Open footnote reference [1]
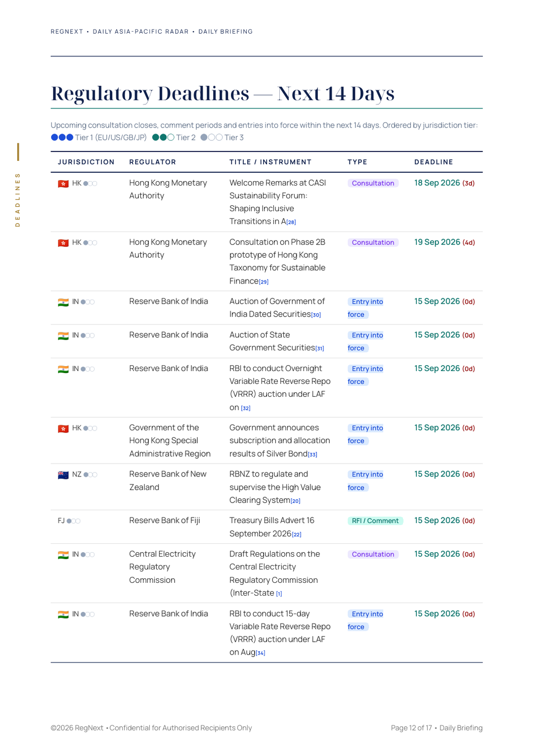 279,594
